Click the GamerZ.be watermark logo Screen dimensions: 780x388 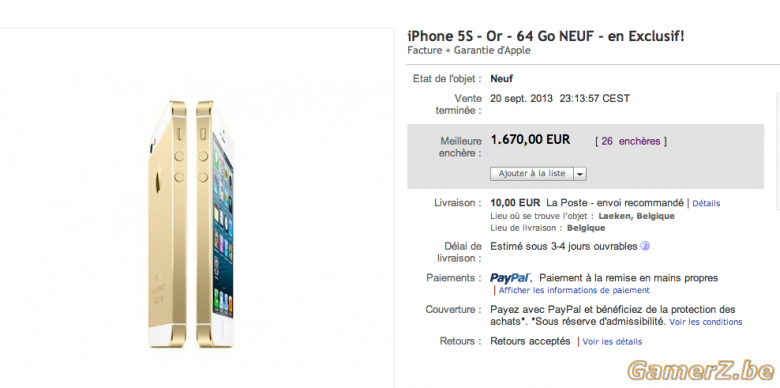click(701, 371)
